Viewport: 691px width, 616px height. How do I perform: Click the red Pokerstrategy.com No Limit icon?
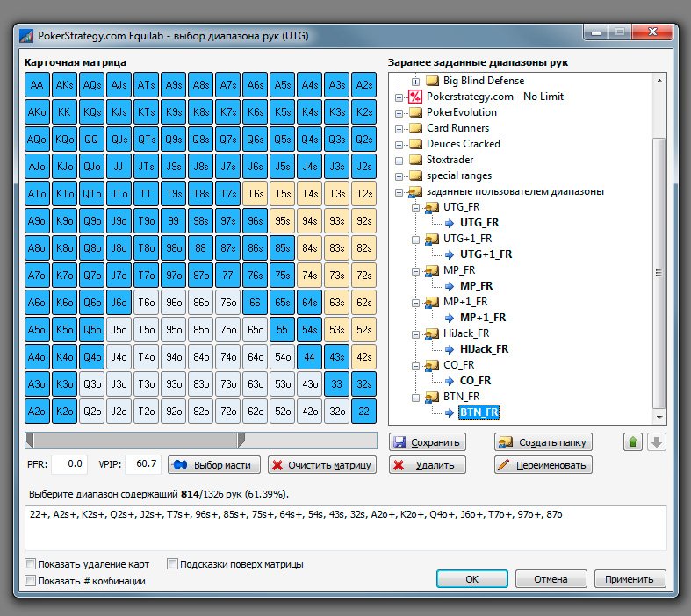tap(415, 97)
